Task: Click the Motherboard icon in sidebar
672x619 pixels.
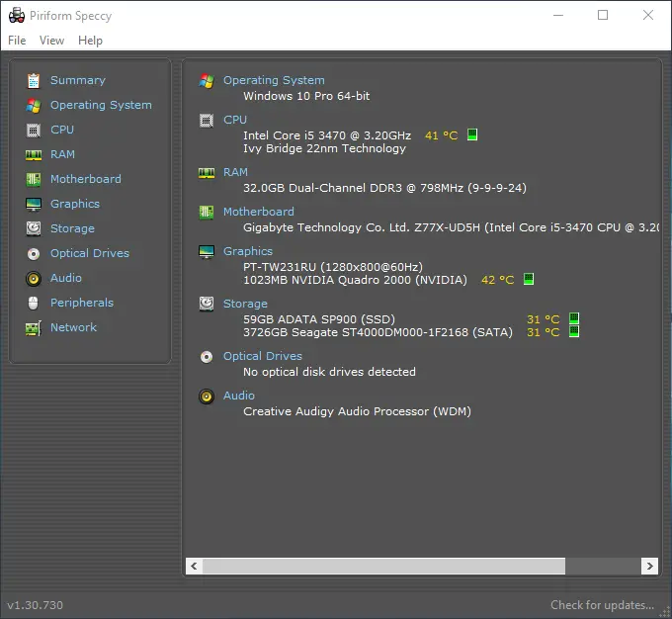Action: point(34,179)
